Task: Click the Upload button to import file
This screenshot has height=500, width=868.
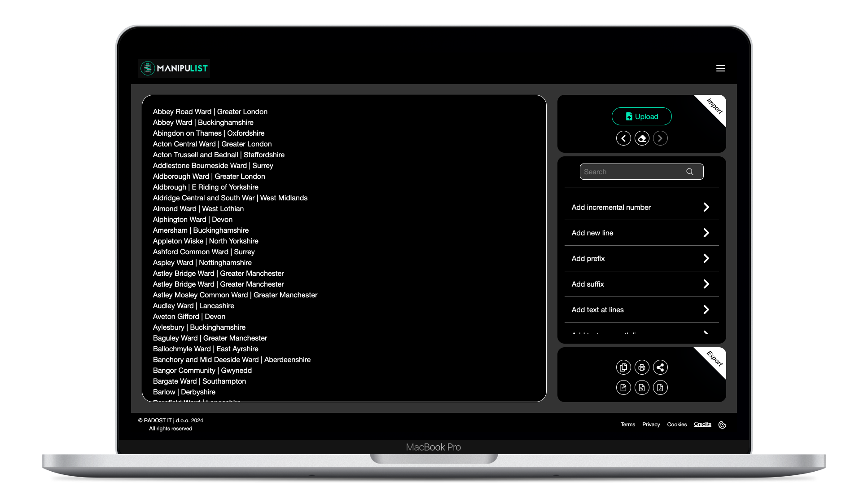Action: [641, 116]
